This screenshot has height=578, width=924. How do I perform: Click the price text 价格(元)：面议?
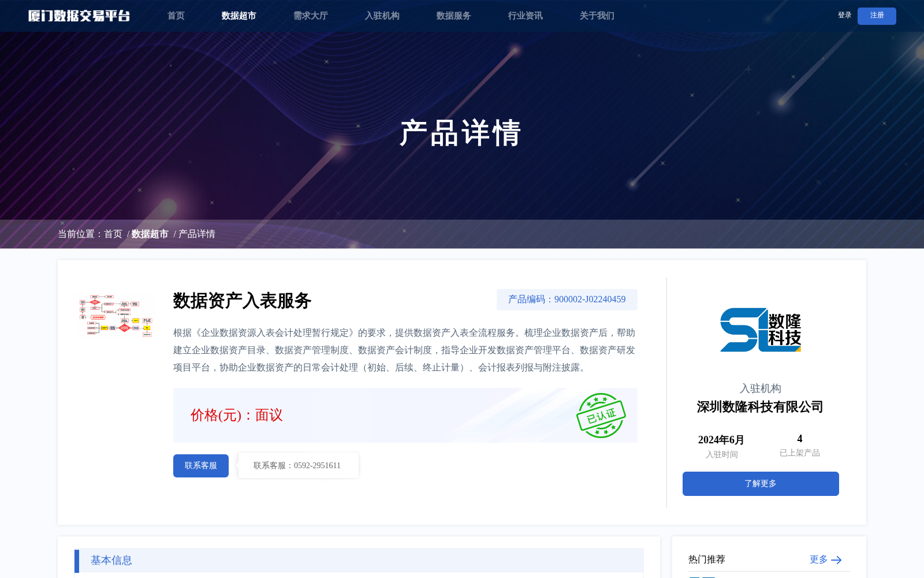click(x=237, y=415)
